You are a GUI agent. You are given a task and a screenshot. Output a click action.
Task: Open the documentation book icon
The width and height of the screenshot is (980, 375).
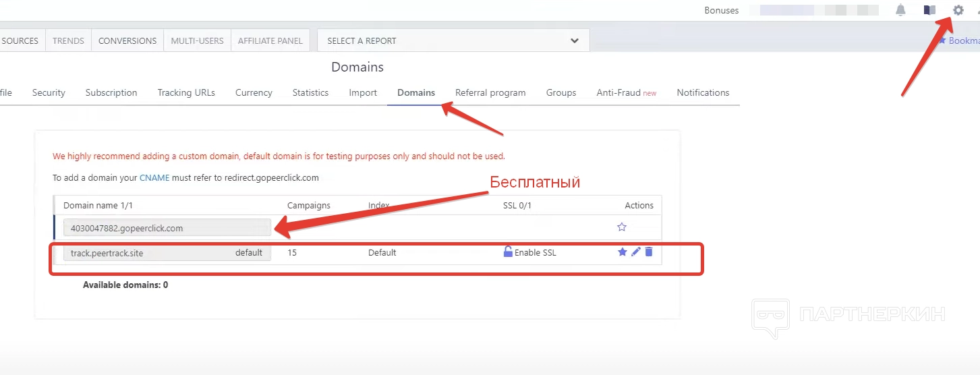click(x=929, y=10)
